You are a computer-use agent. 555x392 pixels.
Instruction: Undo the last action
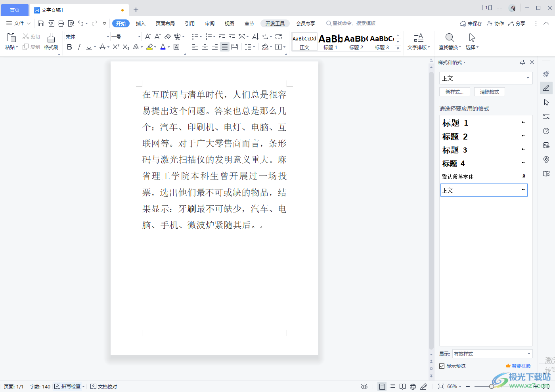pyautogui.click(x=81, y=23)
